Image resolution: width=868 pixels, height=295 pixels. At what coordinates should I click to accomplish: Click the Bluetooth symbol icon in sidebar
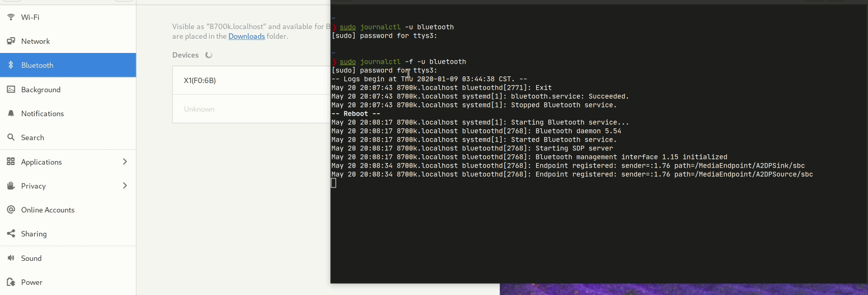pyautogui.click(x=11, y=65)
